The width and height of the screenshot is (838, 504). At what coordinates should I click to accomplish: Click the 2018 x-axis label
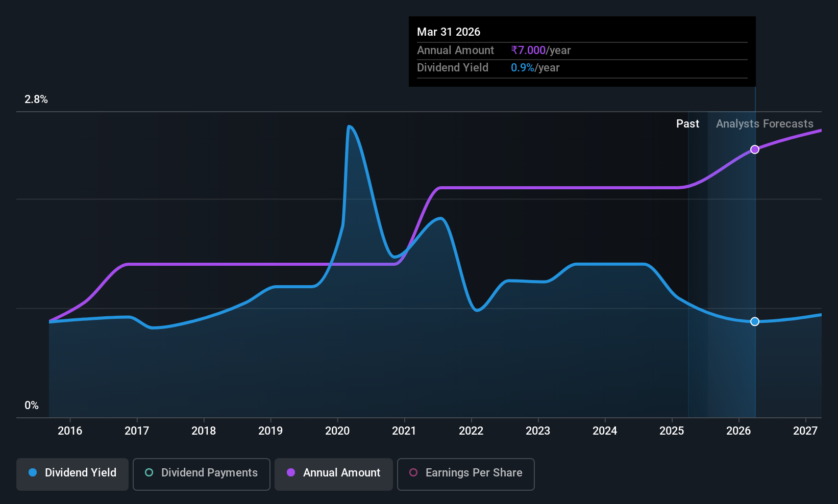click(x=204, y=431)
